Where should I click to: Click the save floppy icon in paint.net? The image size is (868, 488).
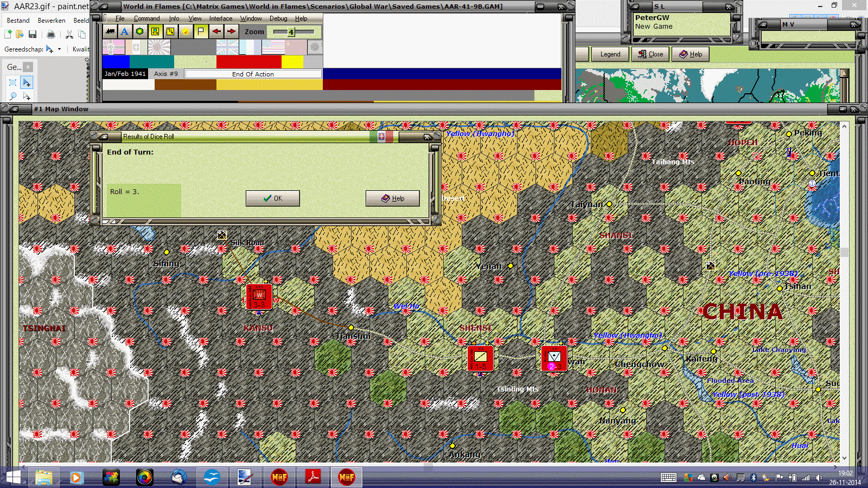(33, 34)
